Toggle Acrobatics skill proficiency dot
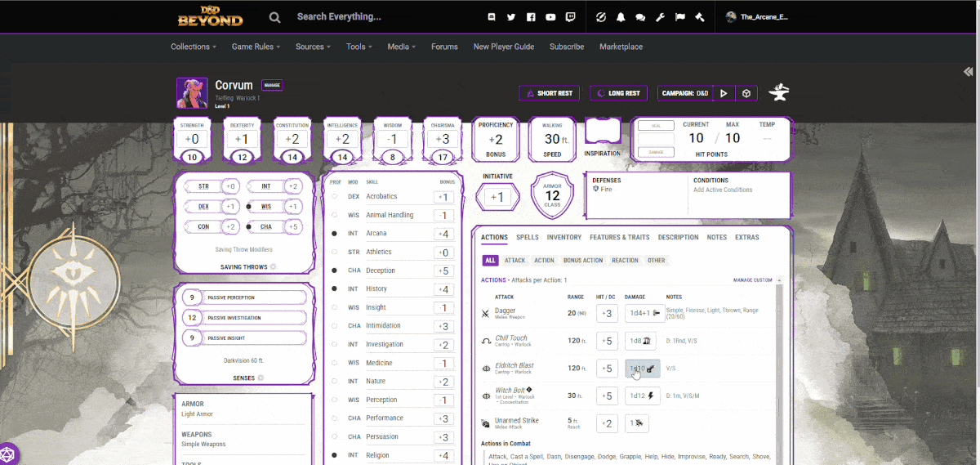Viewport: 980px width, 465px height. (334, 197)
